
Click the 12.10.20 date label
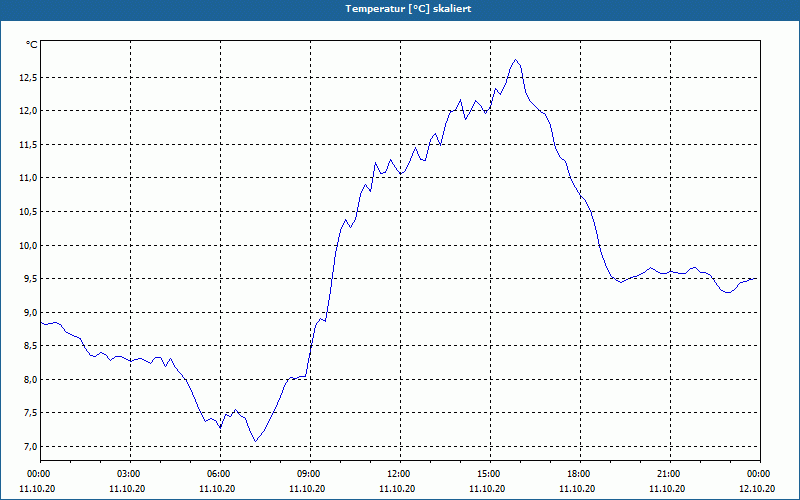pyautogui.click(x=757, y=489)
